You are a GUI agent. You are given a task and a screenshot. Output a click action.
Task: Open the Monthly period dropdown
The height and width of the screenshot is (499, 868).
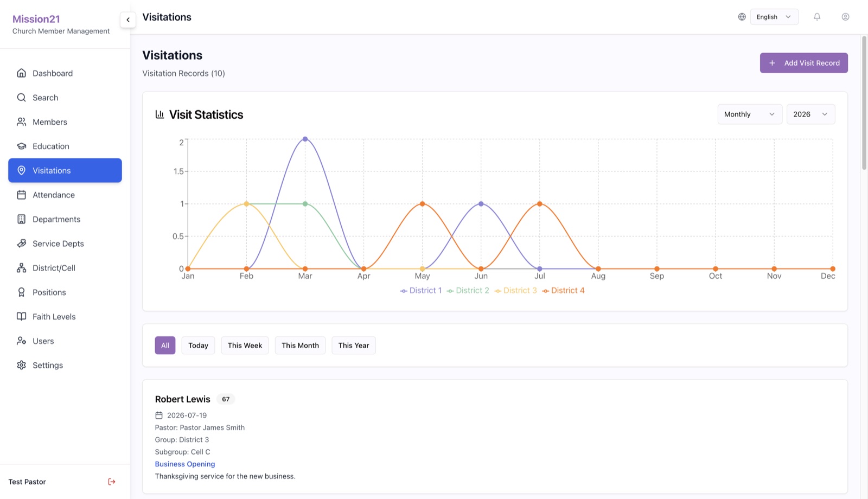click(750, 114)
